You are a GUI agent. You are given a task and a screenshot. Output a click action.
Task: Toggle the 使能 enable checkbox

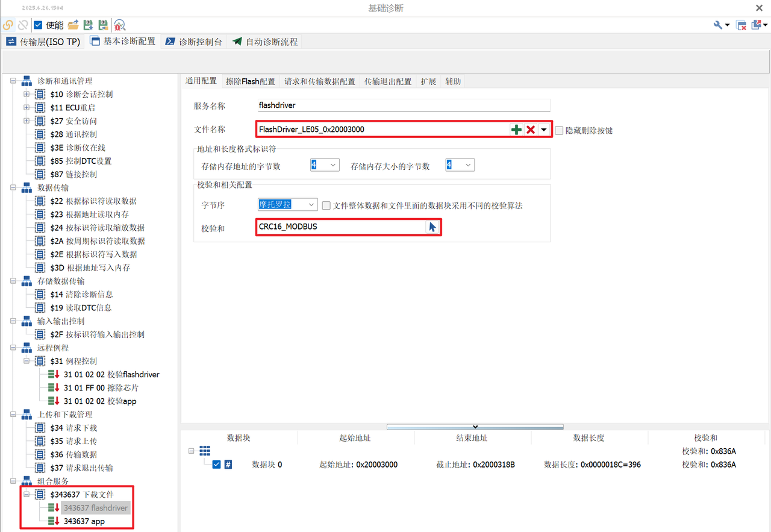coord(37,25)
